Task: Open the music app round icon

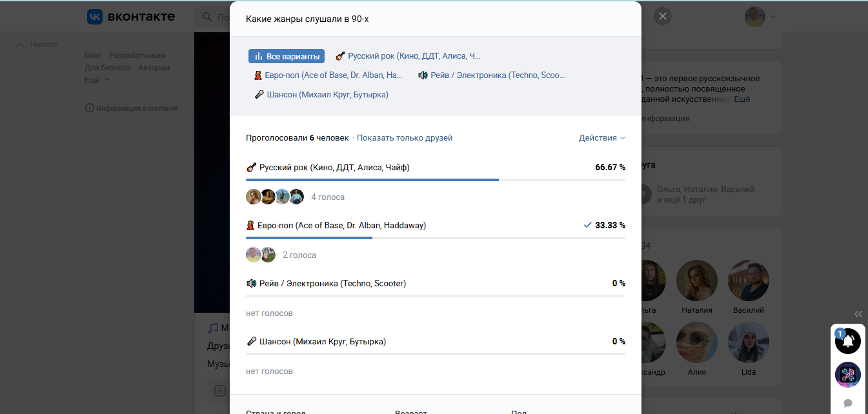Action: coord(847,375)
